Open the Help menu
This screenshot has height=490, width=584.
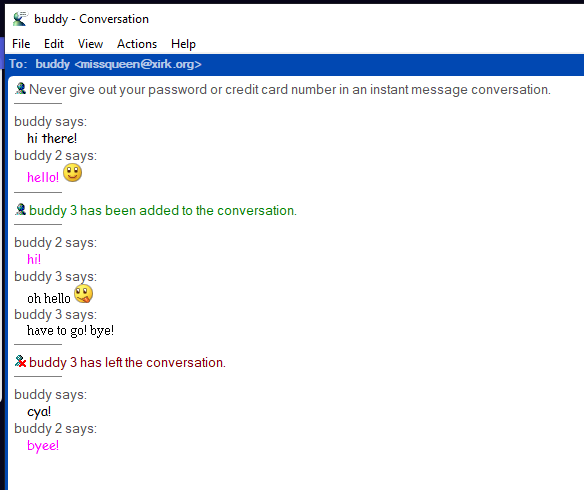point(183,44)
